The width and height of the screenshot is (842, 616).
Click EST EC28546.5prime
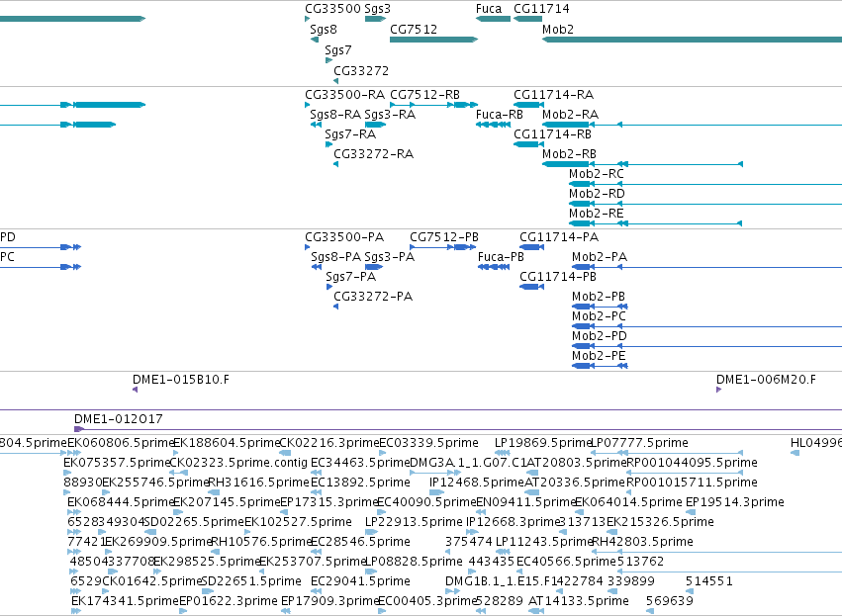pos(360,542)
